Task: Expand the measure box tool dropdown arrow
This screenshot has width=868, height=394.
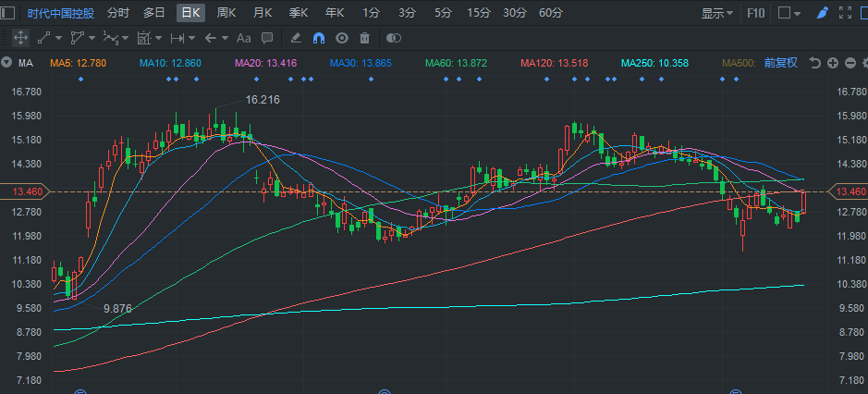Action: point(159,38)
